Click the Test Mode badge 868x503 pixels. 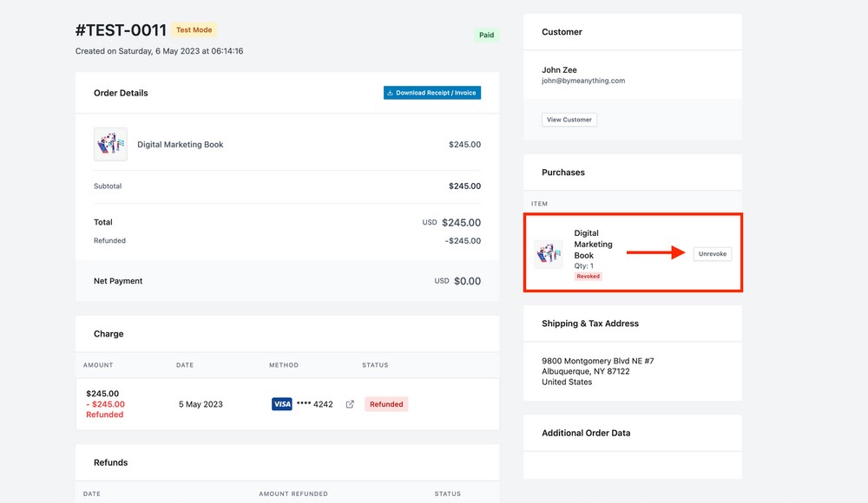(x=194, y=30)
